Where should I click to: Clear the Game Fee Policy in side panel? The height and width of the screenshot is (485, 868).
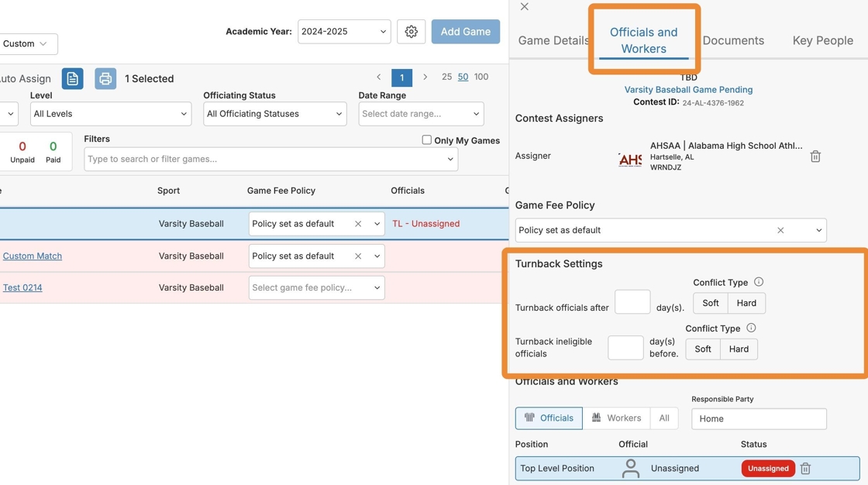tap(780, 230)
